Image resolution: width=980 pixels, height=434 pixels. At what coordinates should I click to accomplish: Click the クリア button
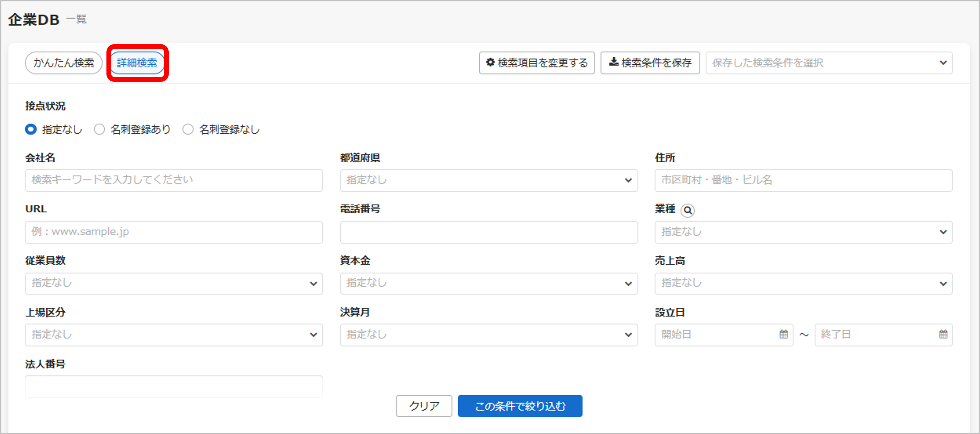point(423,406)
